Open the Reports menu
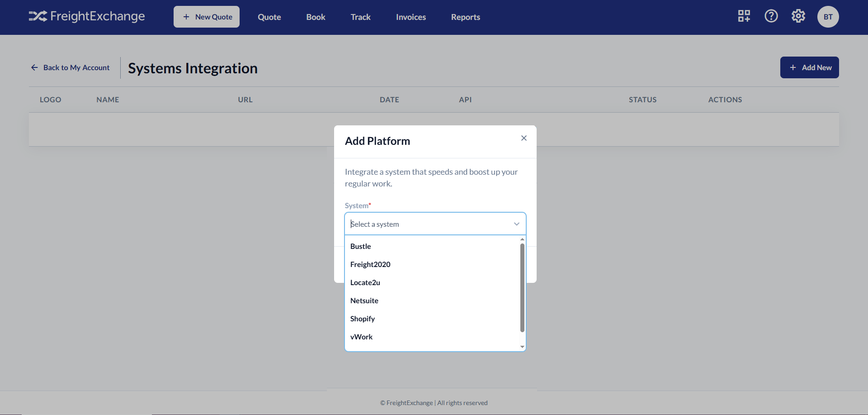The width and height of the screenshot is (868, 415). [466, 17]
